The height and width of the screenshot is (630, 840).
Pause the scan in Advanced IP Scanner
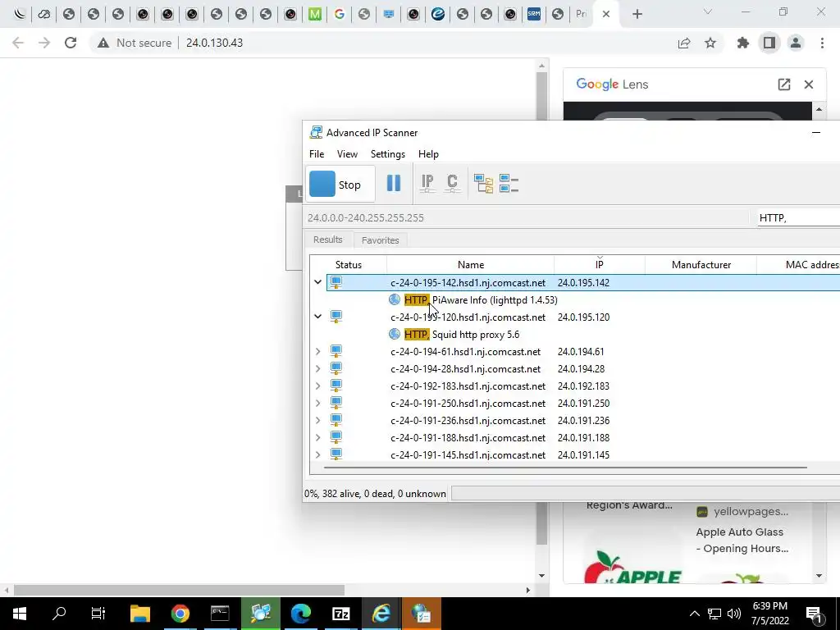tap(394, 183)
